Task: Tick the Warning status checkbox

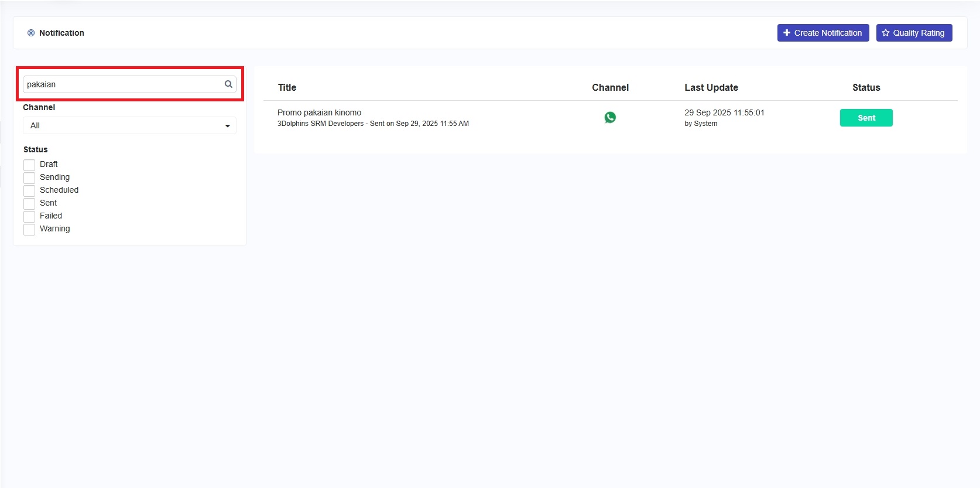Action: [29, 229]
